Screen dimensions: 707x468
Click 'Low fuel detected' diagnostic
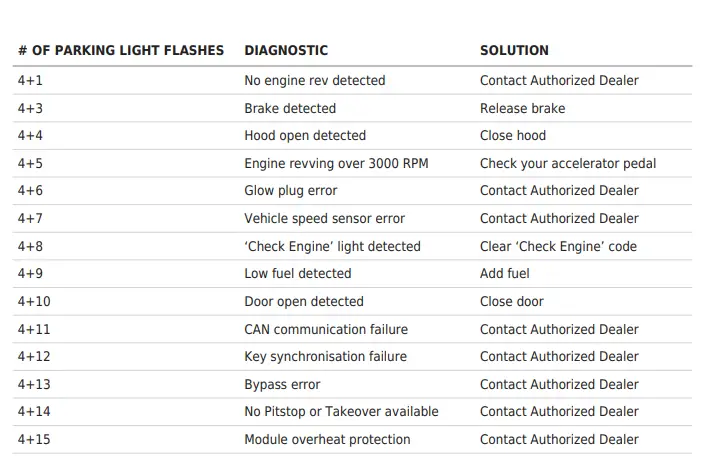298,273
